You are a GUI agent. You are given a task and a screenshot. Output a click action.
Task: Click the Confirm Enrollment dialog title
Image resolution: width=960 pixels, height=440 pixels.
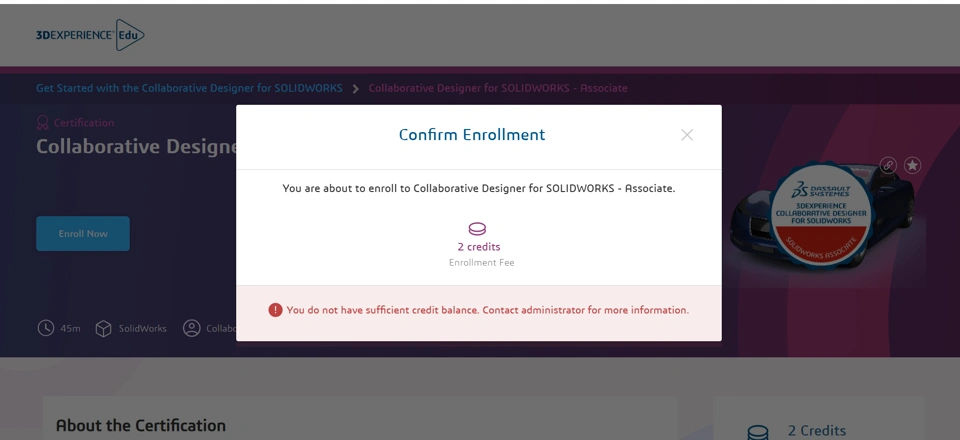(x=472, y=135)
